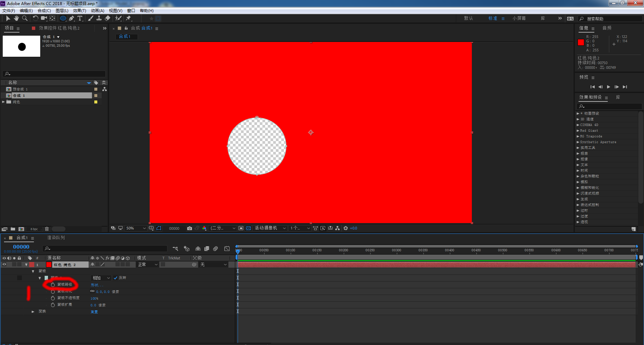Viewport: 644px width, 345px height.
Task: Click the Draft 3D icon in timeline
Action: pos(187,249)
